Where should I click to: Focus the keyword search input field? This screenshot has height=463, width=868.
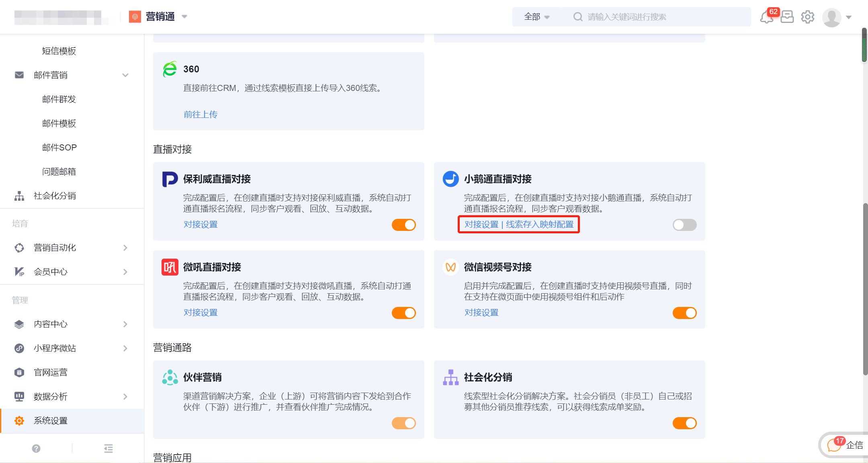(x=659, y=17)
